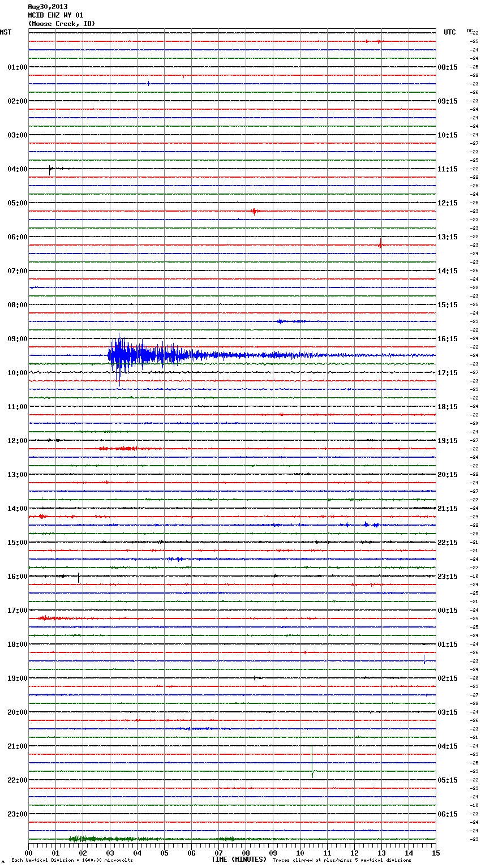Select the 03:00 MST row label
The width and height of the screenshot is (481, 868).
(x=17, y=135)
